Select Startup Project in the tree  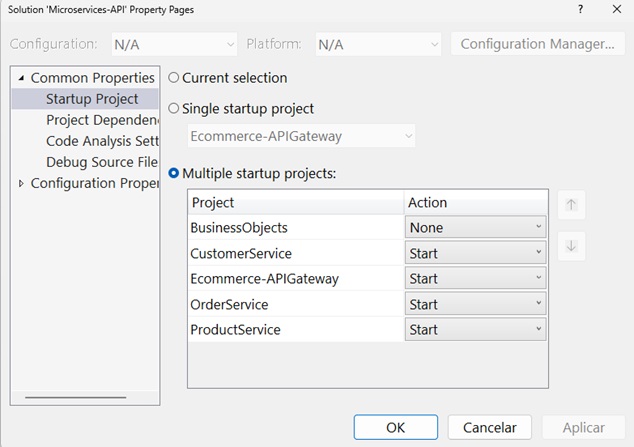click(x=92, y=99)
